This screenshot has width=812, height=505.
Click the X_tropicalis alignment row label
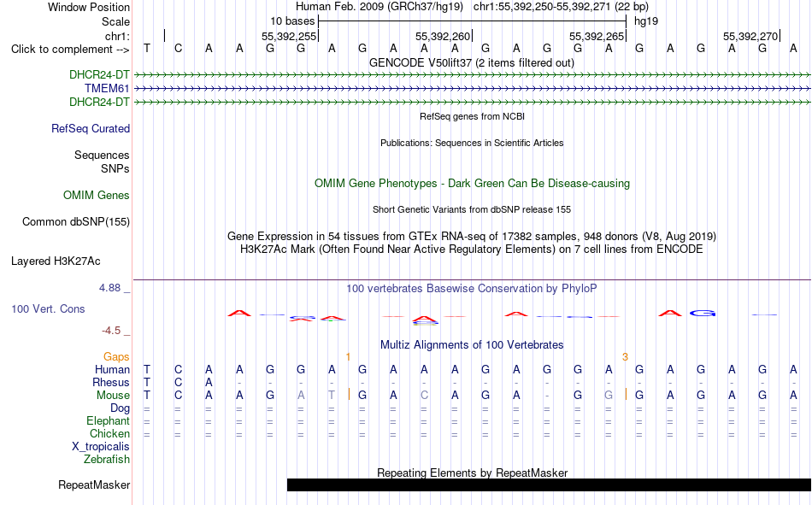coord(101,447)
